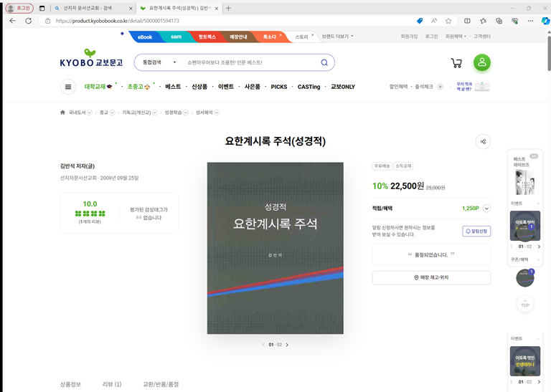Open 교보ONLY menu item
The width and height of the screenshot is (551, 392).
(x=343, y=87)
